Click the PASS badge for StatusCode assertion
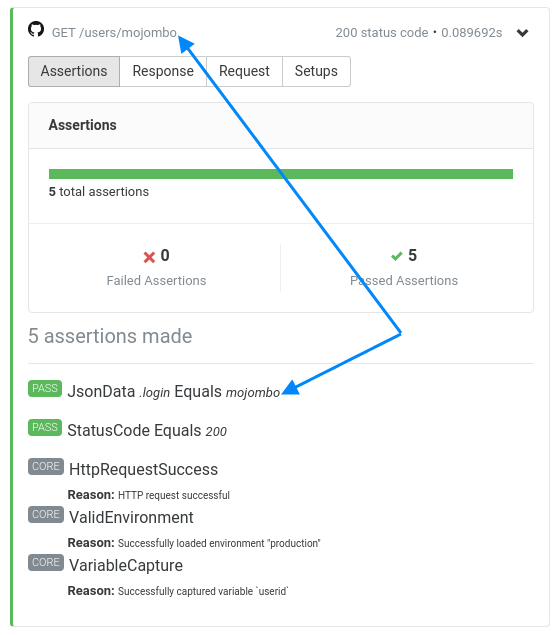The width and height of the screenshot is (558, 635). click(x=45, y=427)
